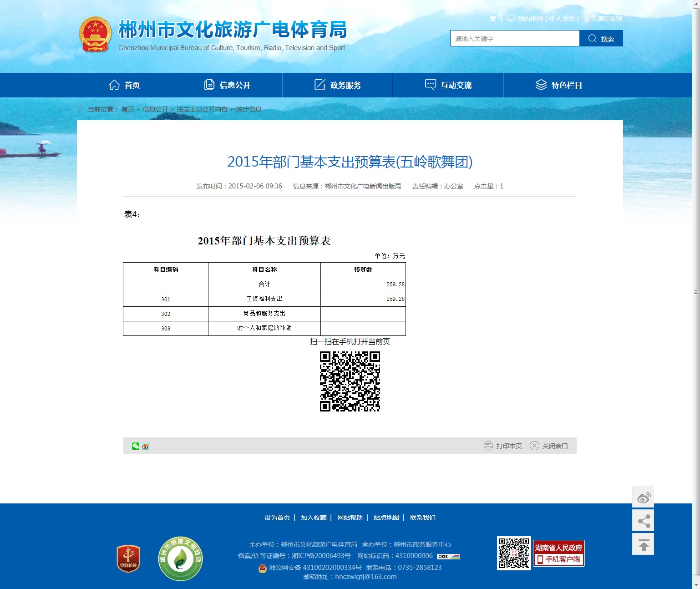Click the back-to-top arrow icon
Viewport: 700px width, 589px height.
click(x=643, y=544)
